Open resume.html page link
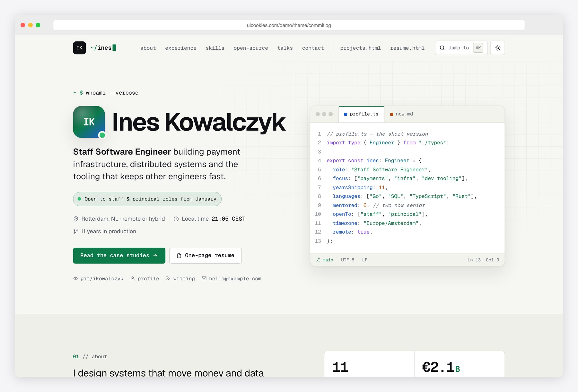 (x=407, y=48)
